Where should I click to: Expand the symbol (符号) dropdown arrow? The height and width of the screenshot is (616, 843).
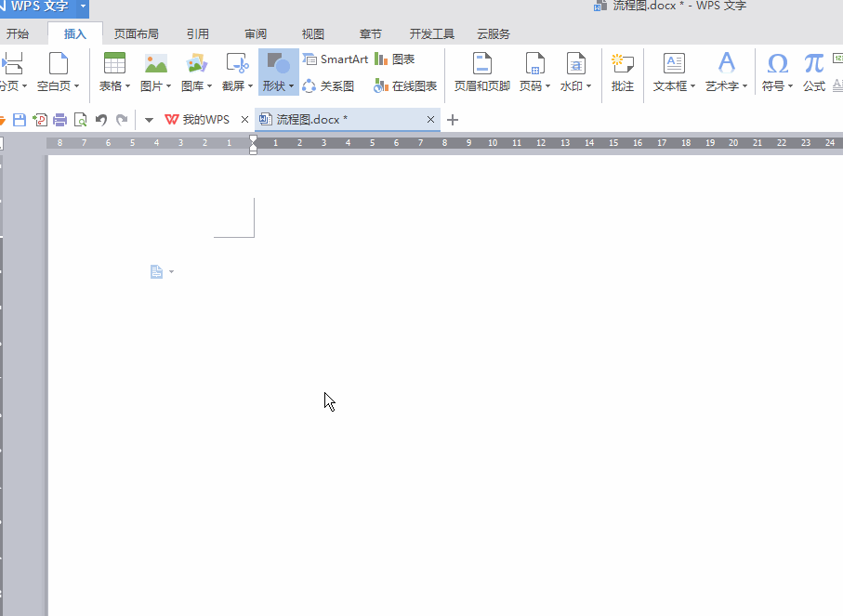tap(790, 86)
